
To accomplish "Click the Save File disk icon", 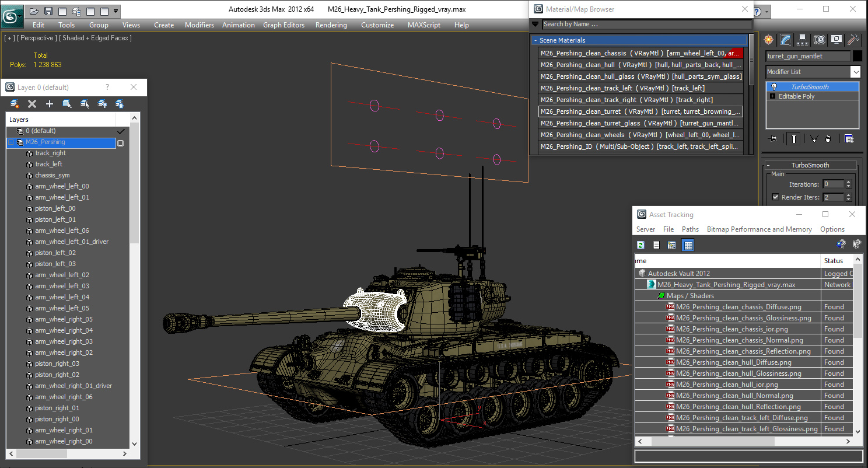I will [x=48, y=11].
